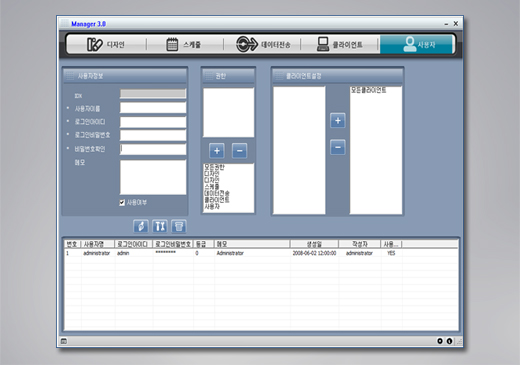Add client with the 클라이언트설정 plus button
This screenshot has width=520, height=365.
click(x=338, y=121)
